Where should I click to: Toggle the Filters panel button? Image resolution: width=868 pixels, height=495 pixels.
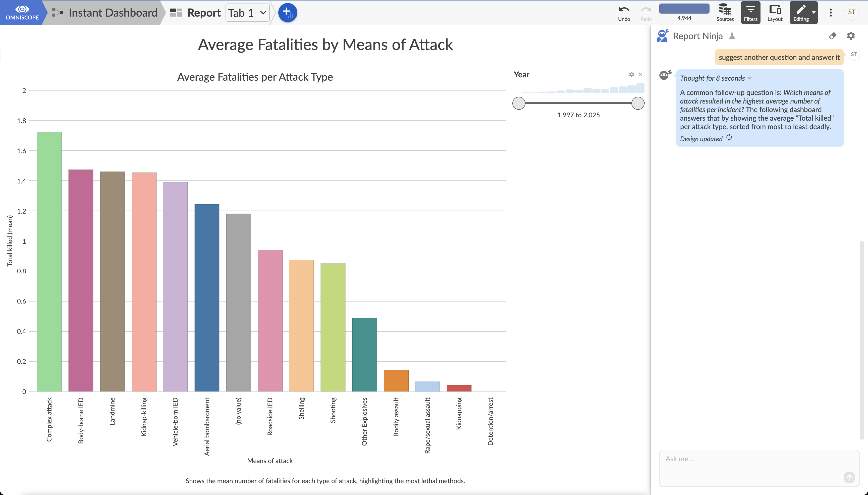[x=750, y=12]
